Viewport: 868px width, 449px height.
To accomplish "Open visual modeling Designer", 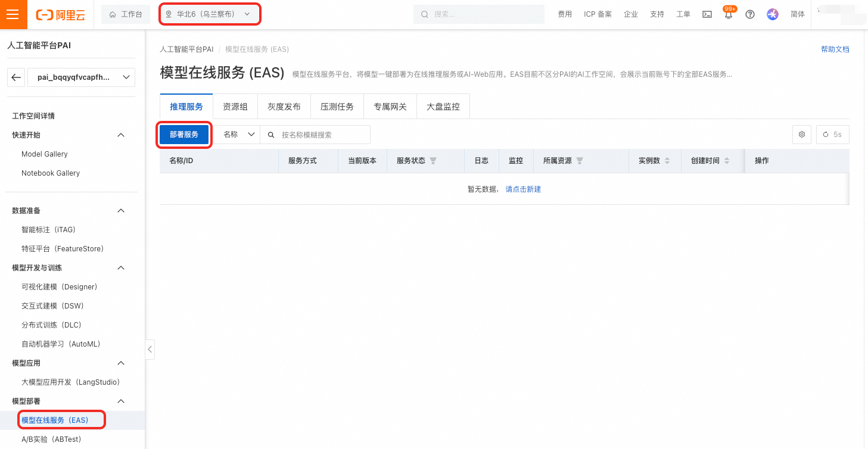I will [60, 287].
